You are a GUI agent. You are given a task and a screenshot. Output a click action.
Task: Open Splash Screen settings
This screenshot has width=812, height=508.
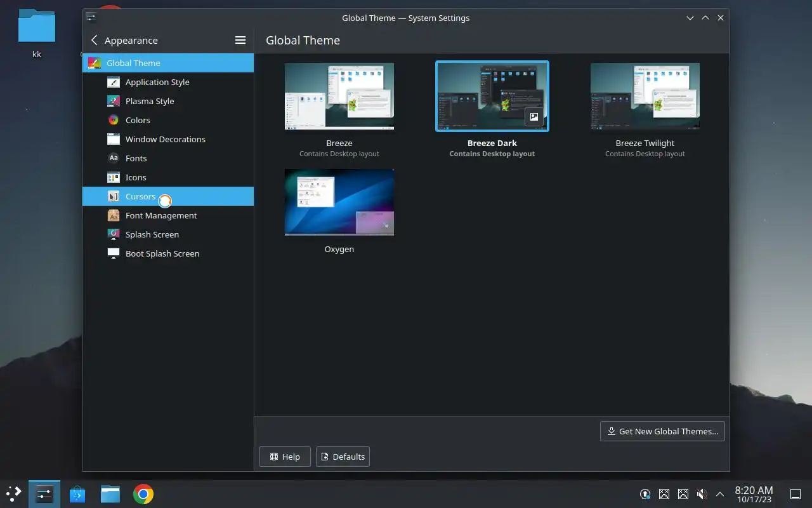pyautogui.click(x=168, y=234)
